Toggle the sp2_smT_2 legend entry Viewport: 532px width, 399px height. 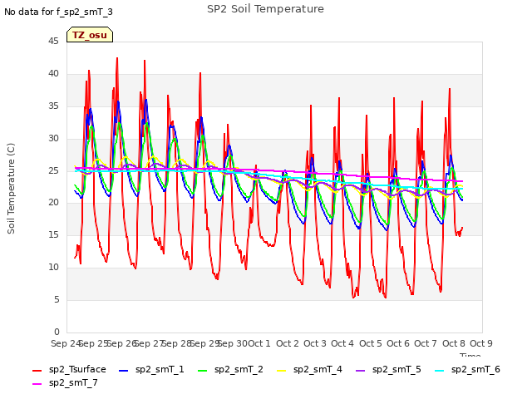[x=230, y=369]
